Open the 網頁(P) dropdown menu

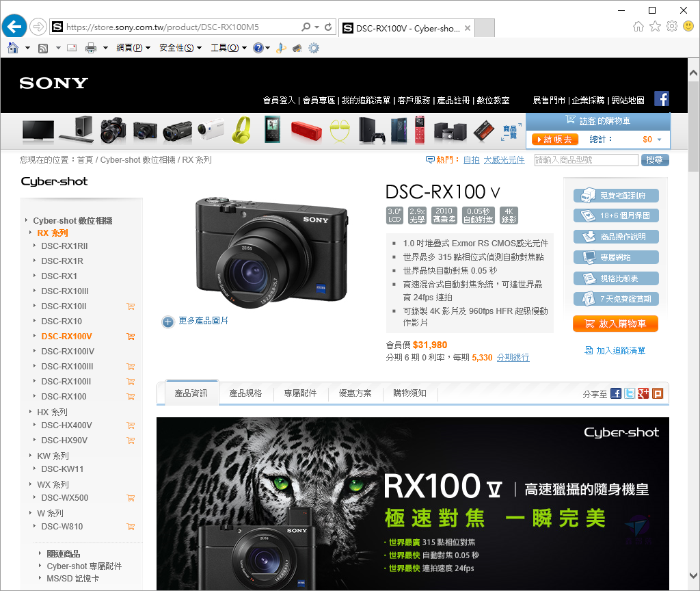point(133,48)
